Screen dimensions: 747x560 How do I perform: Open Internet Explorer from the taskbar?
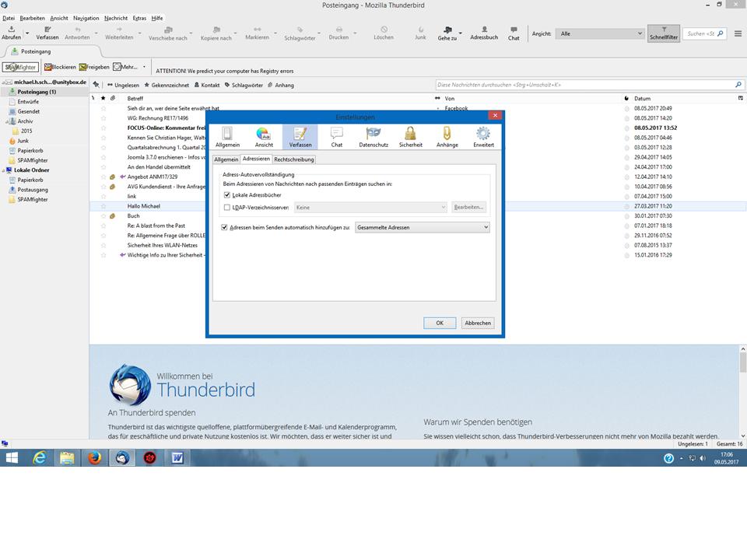coord(40,458)
